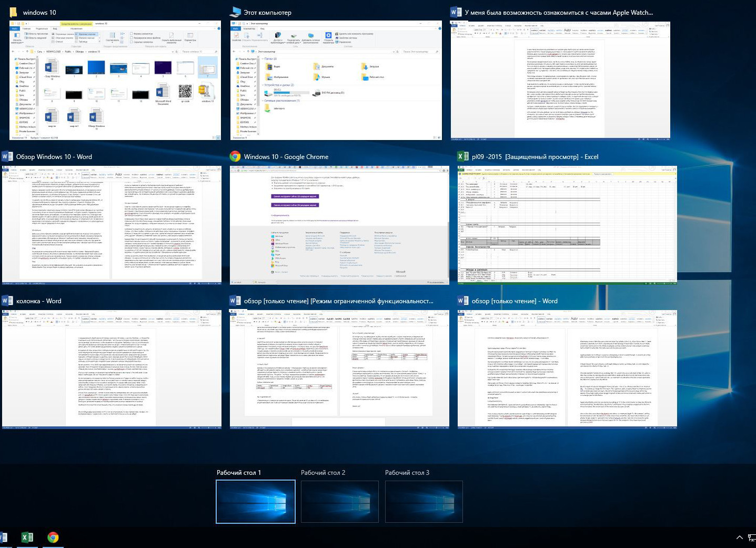
Task: Open the Apple Watch Word document preview
Action: [x=560, y=80]
